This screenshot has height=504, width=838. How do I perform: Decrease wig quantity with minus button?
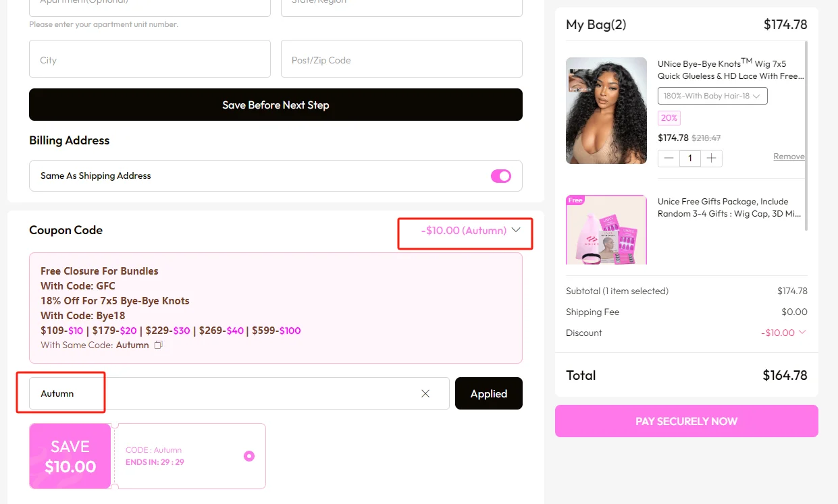pos(669,158)
